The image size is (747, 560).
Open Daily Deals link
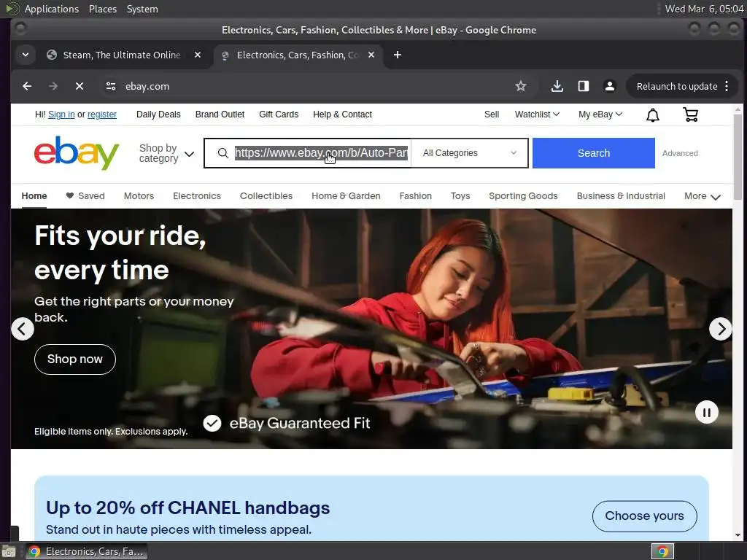tap(158, 114)
